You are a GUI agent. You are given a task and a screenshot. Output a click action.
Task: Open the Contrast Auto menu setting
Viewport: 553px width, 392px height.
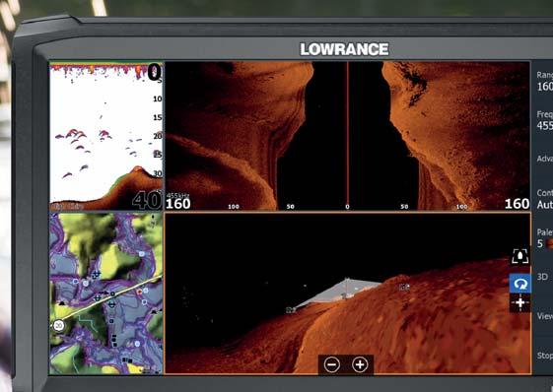544,199
